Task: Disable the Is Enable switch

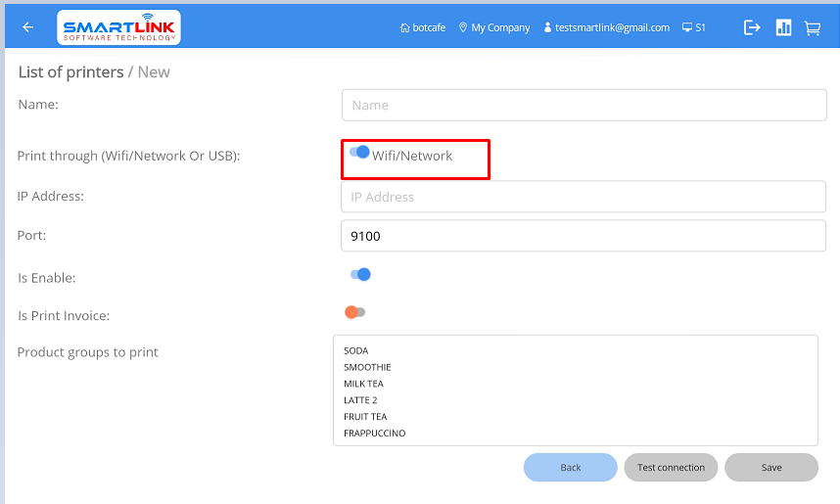Action: point(360,275)
